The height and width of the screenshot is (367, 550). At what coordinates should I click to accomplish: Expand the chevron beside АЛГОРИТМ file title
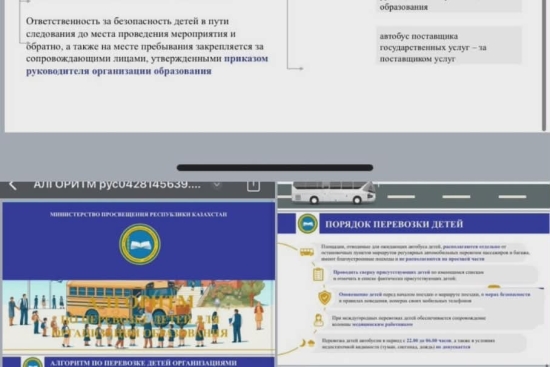coord(217,185)
